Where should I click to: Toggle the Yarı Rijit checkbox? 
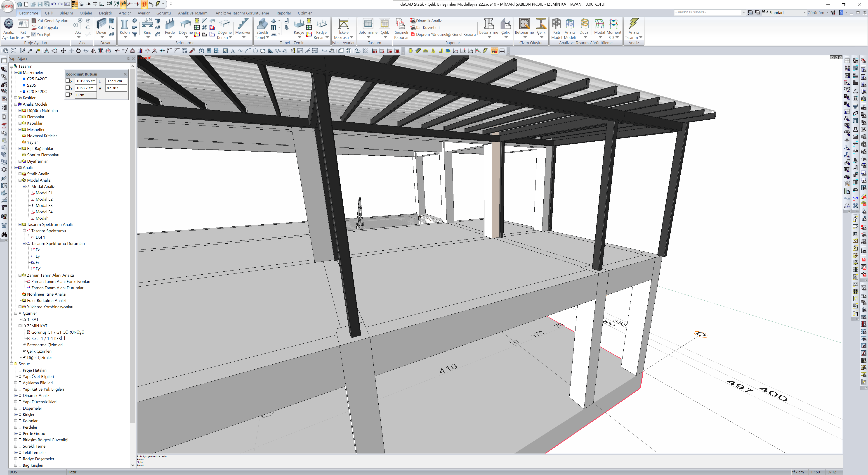[34, 34]
